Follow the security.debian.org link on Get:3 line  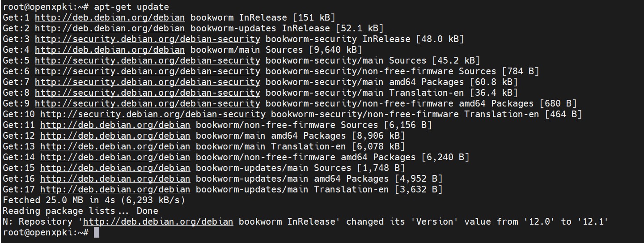(x=147, y=39)
